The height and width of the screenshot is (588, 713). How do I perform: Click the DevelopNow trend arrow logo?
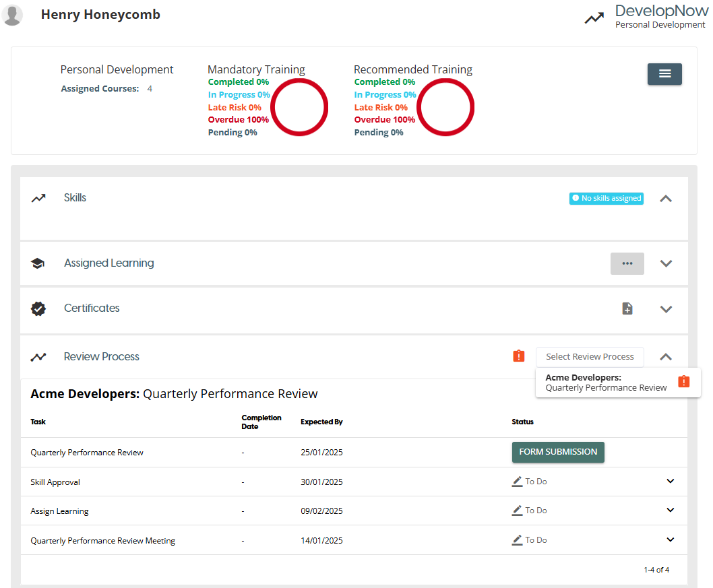point(594,18)
